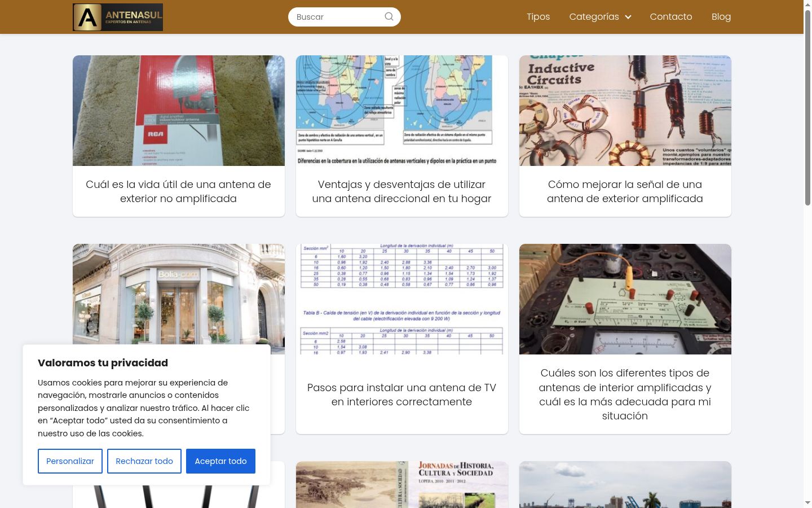812x508 pixels.
Task: Click the scrollbar up arrow
Action: [807, 5]
